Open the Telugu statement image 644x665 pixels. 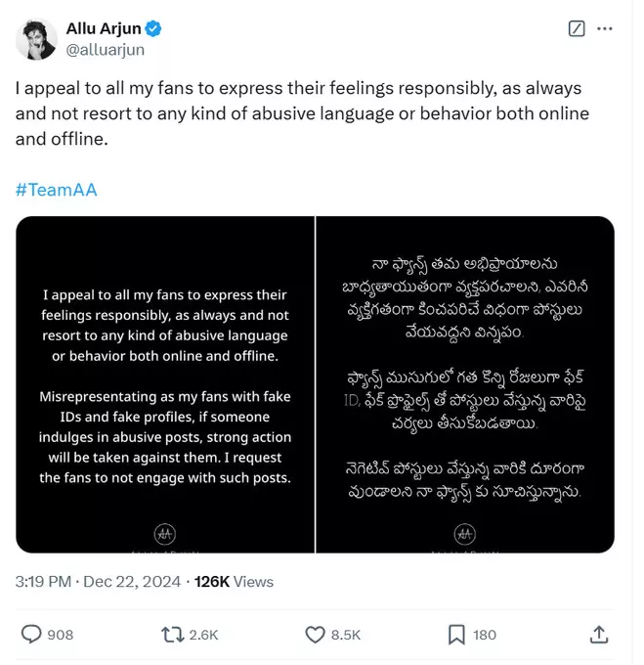(x=465, y=384)
